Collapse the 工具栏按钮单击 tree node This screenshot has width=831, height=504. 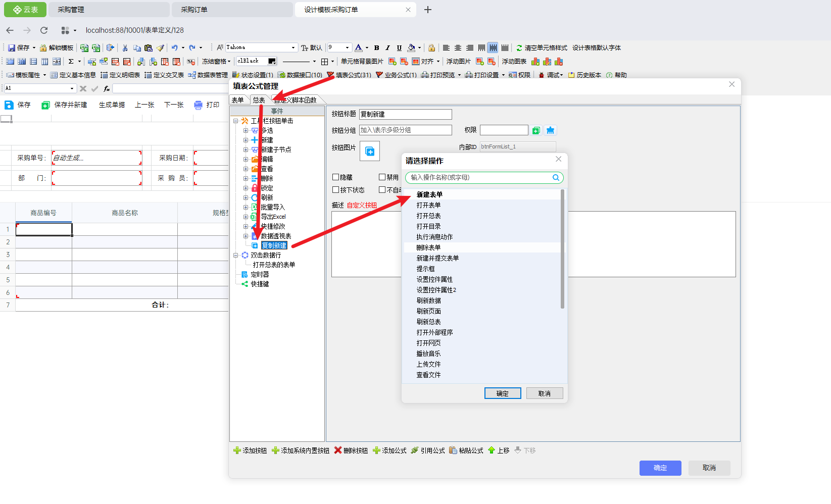235,121
